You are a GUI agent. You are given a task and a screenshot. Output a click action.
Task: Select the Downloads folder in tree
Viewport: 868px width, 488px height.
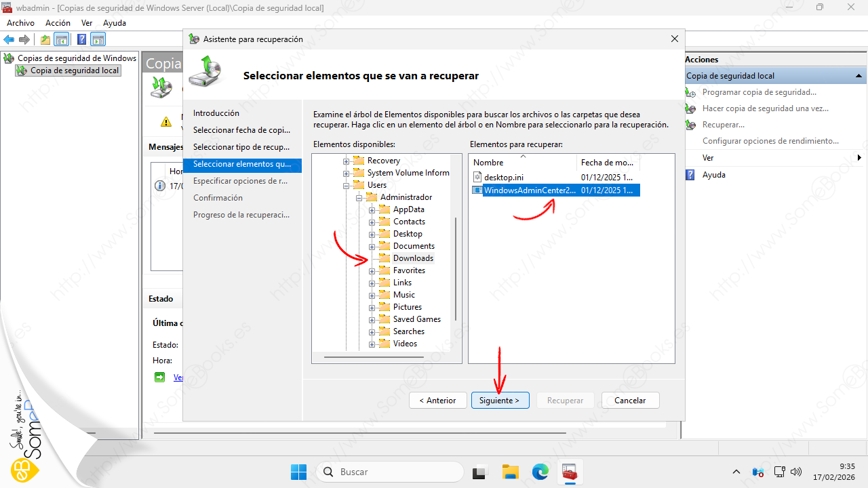pos(412,258)
